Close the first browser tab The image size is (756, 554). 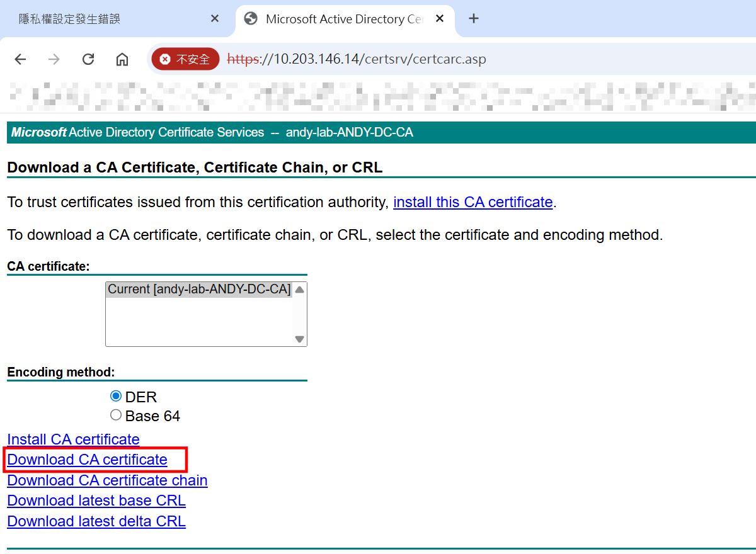[x=215, y=19]
